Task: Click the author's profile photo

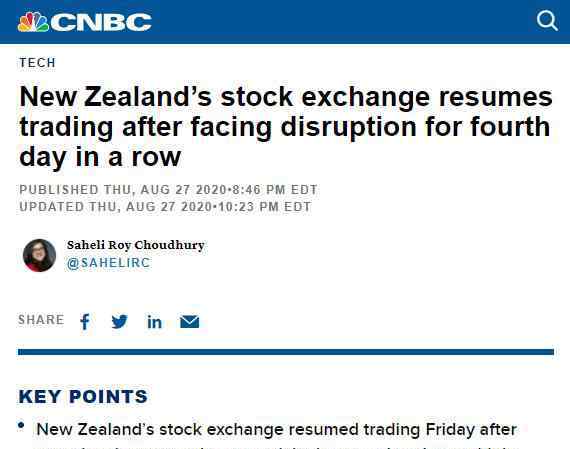Action: pos(39,255)
